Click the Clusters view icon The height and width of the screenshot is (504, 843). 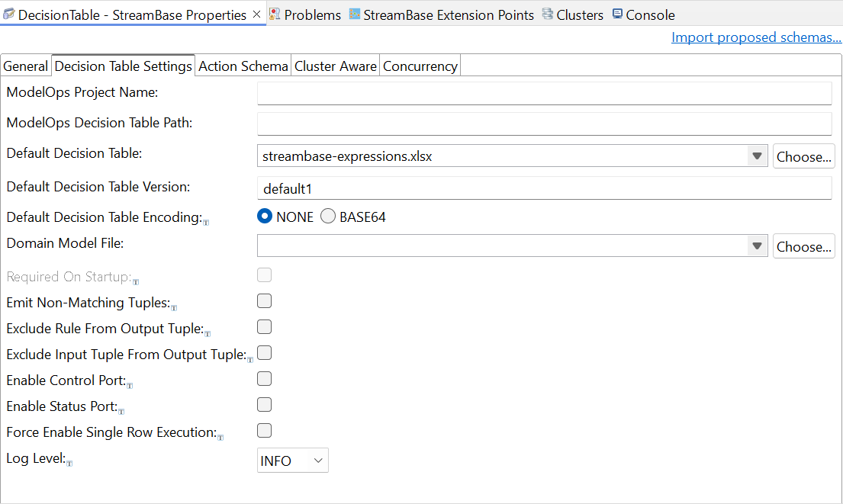[547, 14]
